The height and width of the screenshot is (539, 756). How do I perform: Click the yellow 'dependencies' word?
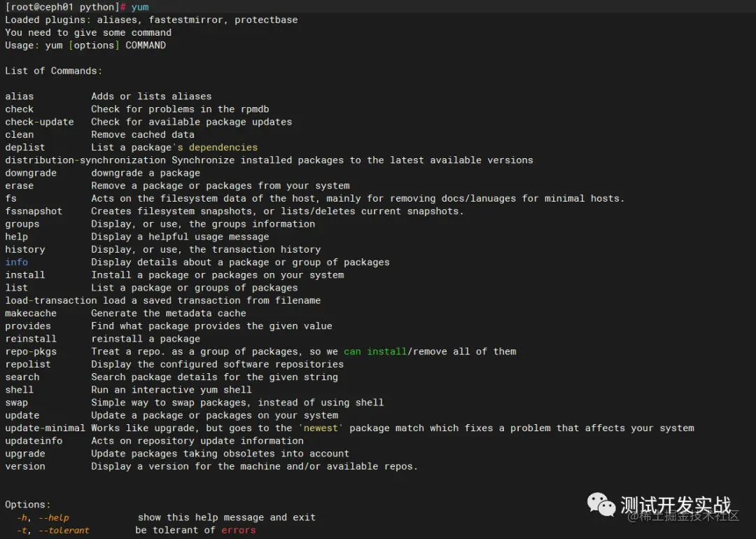(x=223, y=148)
